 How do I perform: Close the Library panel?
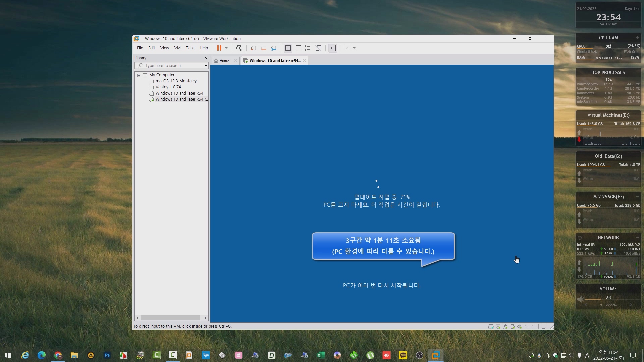(x=206, y=58)
